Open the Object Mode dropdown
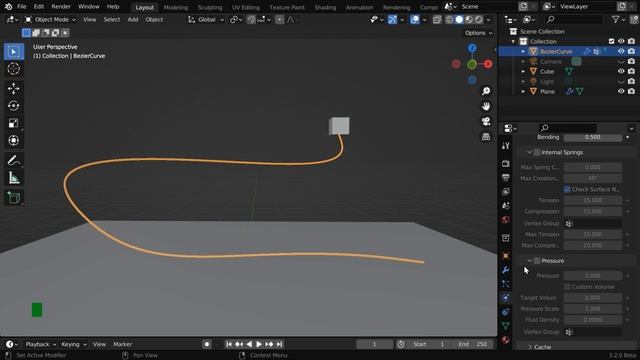This screenshot has width=640, height=360. tap(51, 20)
